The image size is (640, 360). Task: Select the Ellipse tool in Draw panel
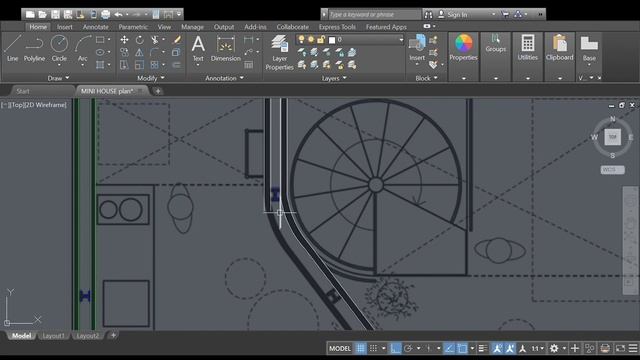coord(100,52)
